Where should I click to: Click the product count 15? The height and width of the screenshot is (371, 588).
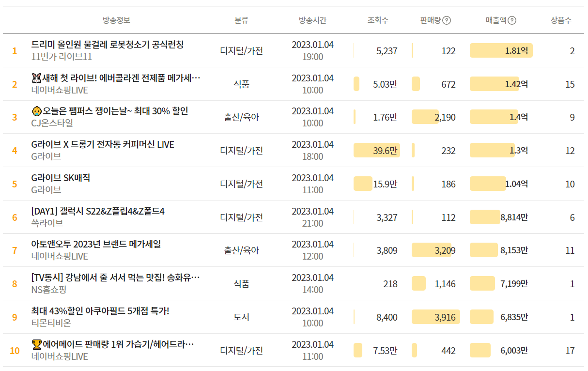click(570, 84)
